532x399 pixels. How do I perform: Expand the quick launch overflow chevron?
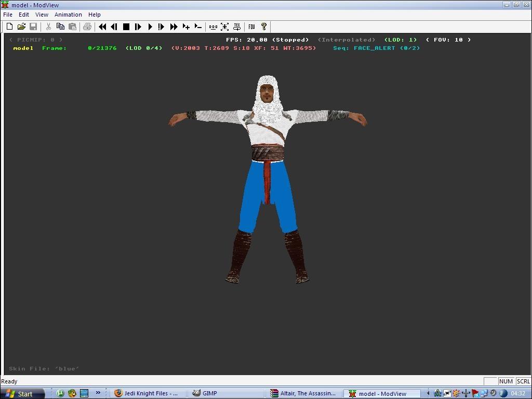tap(98, 393)
